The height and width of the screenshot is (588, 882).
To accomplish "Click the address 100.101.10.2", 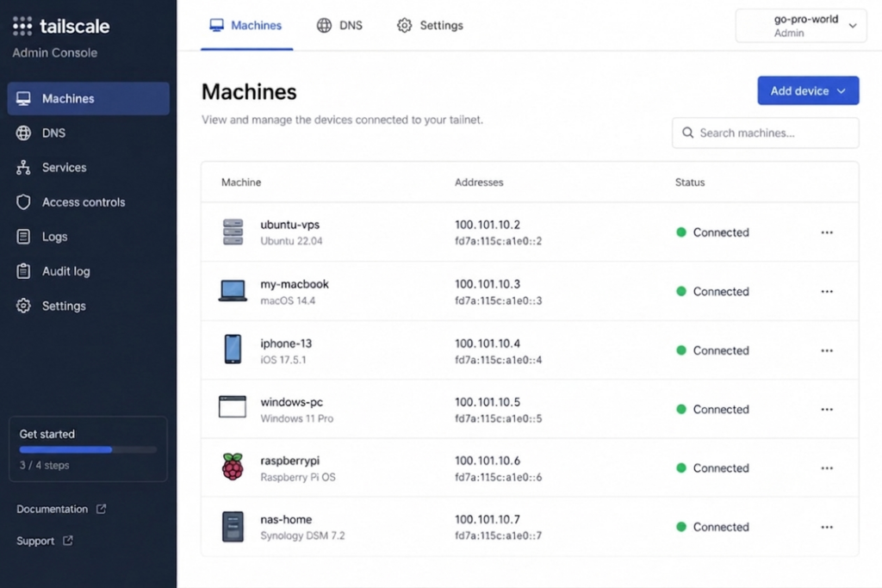I will (488, 225).
